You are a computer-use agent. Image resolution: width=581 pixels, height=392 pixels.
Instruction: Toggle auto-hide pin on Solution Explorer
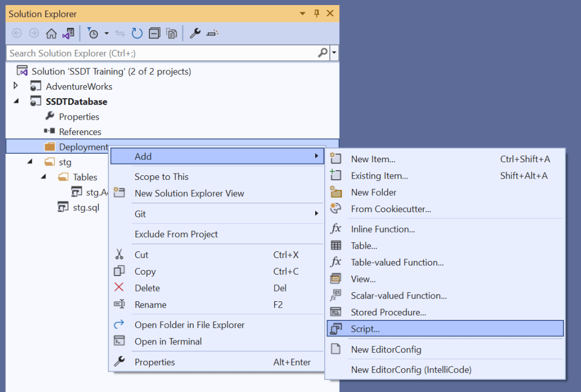(x=318, y=14)
